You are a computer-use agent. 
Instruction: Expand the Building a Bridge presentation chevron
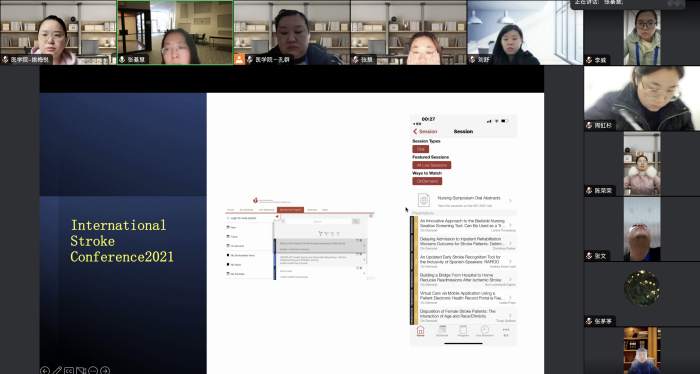pyautogui.click(x=510, y=279)
